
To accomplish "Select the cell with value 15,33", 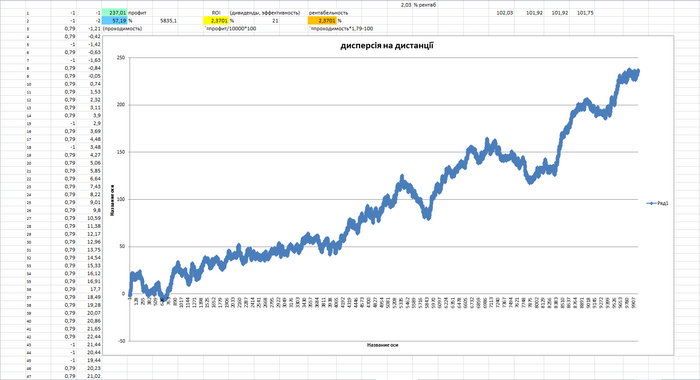I will pos(89,266).
